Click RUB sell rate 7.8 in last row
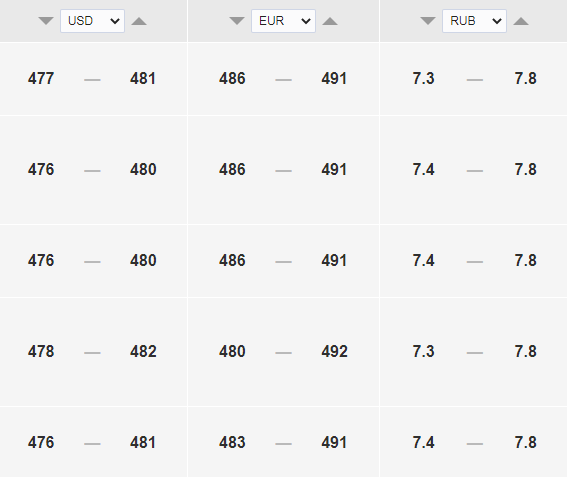 pyautogui.click(x=526, y=442)
